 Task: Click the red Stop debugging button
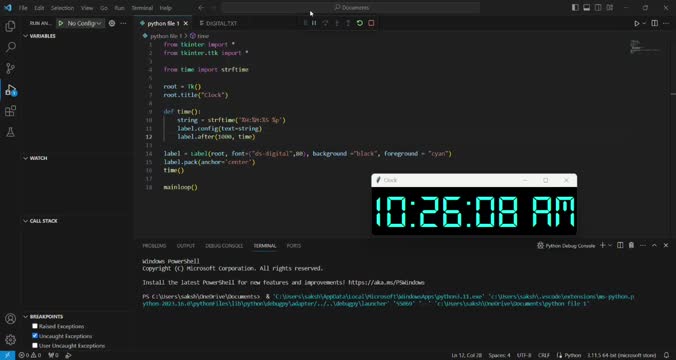[371, 23]
